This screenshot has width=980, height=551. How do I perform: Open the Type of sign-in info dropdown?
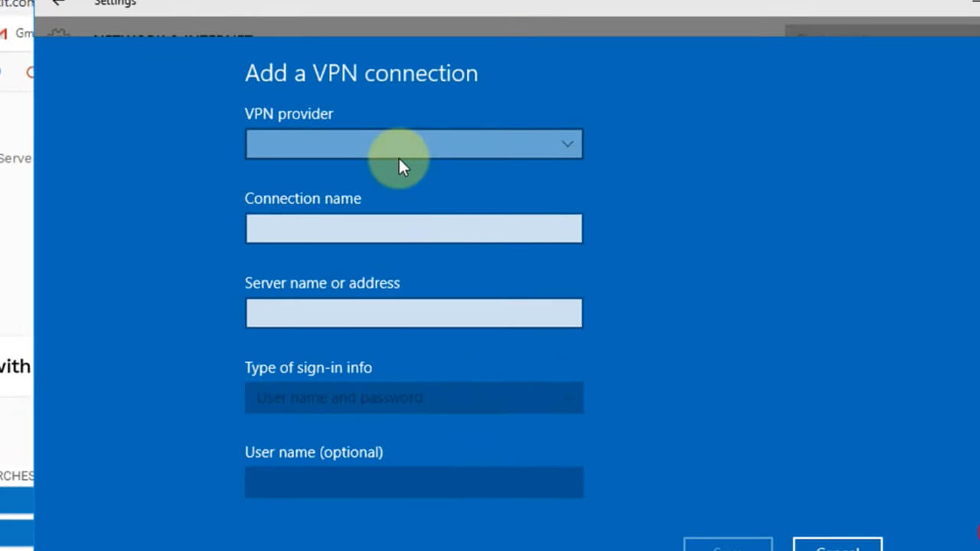413,398
